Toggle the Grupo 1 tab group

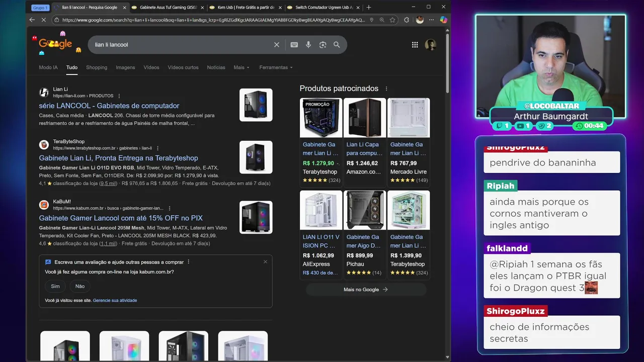(40, 8)
